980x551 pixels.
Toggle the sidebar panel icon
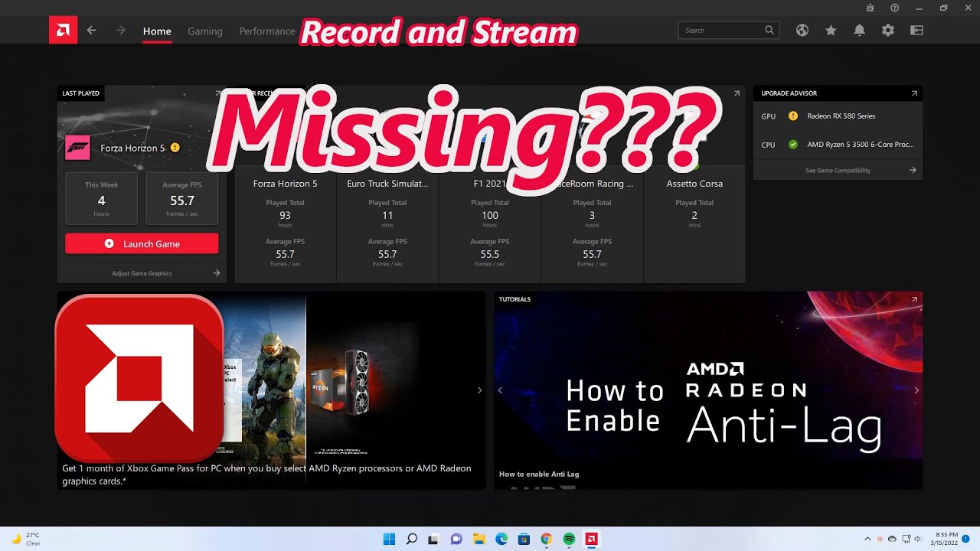pos(916,31)
